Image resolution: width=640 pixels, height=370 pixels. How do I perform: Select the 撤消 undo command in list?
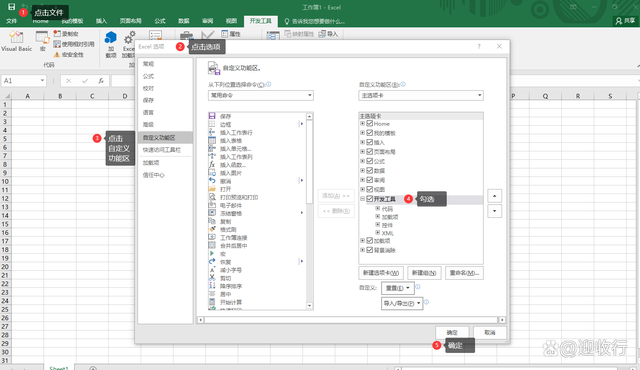(x=225, y=181)
